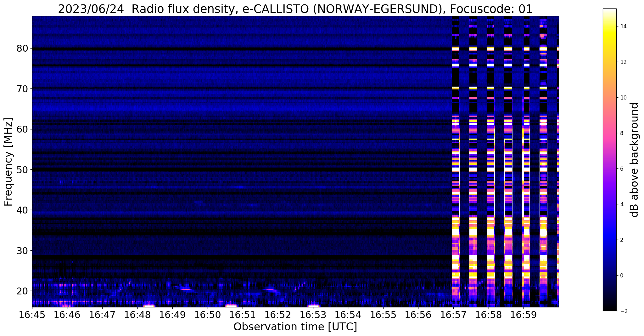Click the colorbar tick label 4
The height and width of the screenshot is (336, 644).
point(621,204)
